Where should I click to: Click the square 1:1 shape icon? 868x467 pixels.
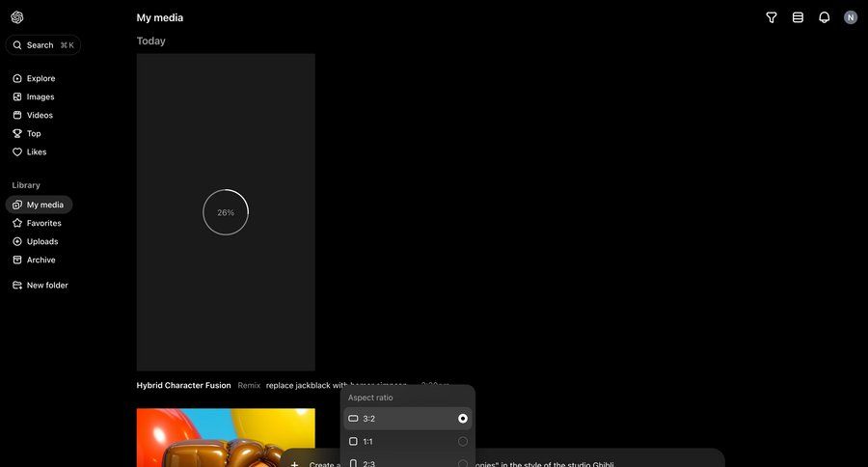click(353, 442)
